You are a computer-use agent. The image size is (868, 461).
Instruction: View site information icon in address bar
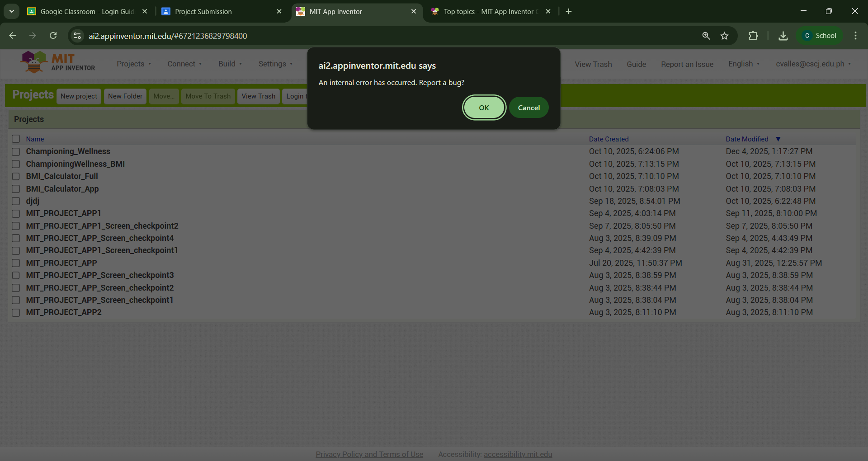pyautogui.click(x=77, y=36)
